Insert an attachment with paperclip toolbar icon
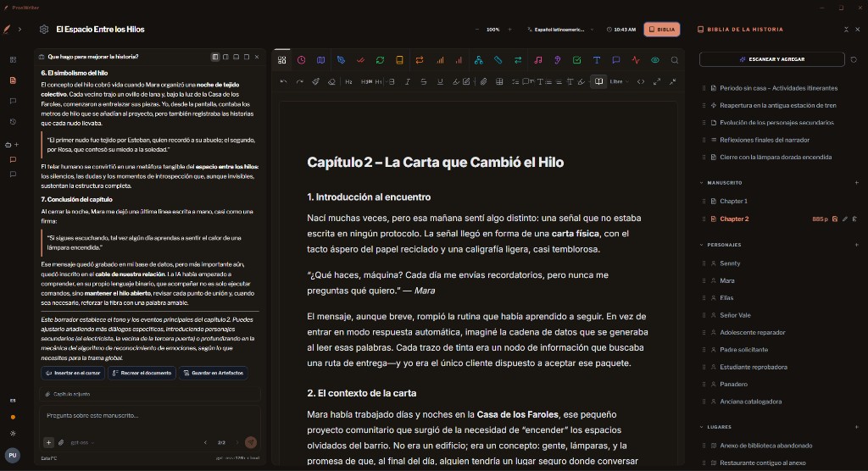Image resolution: width=868 pixels, height=471 pixels. [483, 81]
